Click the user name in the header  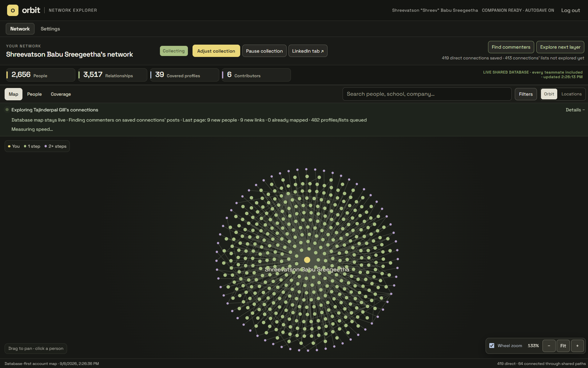pyautogui.click(x=435, y=10)
